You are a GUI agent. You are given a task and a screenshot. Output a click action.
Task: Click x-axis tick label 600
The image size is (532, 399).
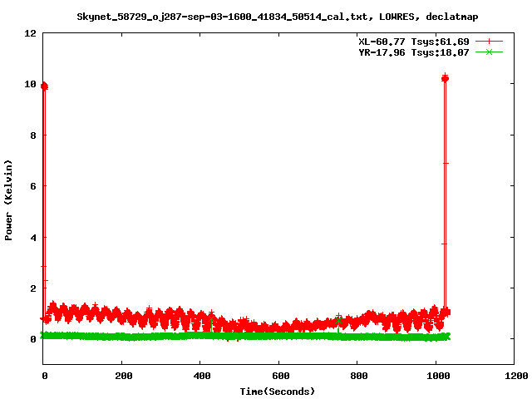point(281,376)
